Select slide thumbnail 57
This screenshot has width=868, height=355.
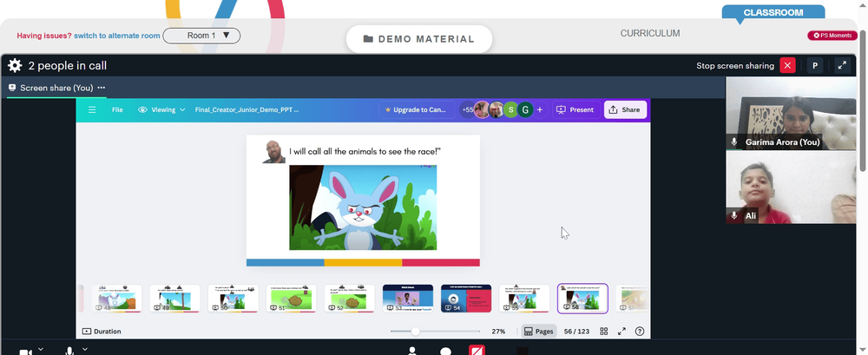tap(631, 299)
